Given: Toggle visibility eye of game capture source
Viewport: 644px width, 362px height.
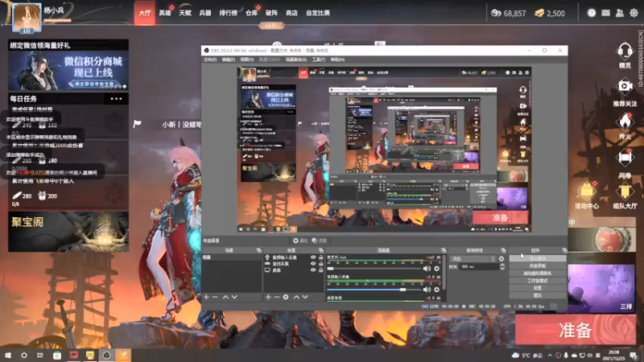Looking at the screenshot, I should pos(313,264).
